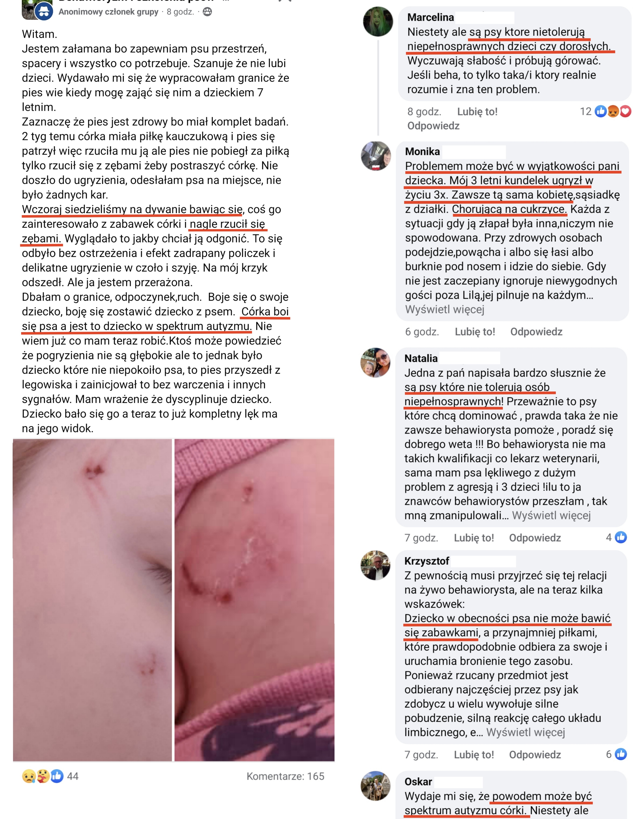Expand Monika's comment with Wyświetl więcej
Viewport: 644px width, 819px height.
coord(445,310)
